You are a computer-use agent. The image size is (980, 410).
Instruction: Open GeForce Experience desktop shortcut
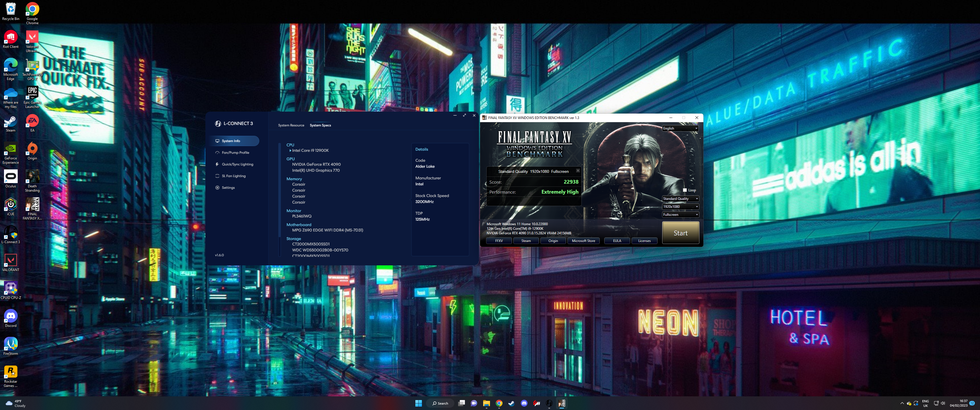[11, 153]
